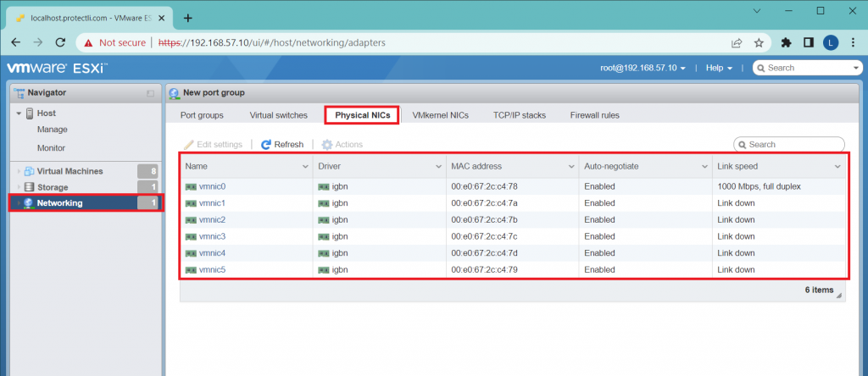The height and width of the screenshot is (376, 868).
Task: Click the vmnic0 NIC icon
Action: click(x=191, y=187)
